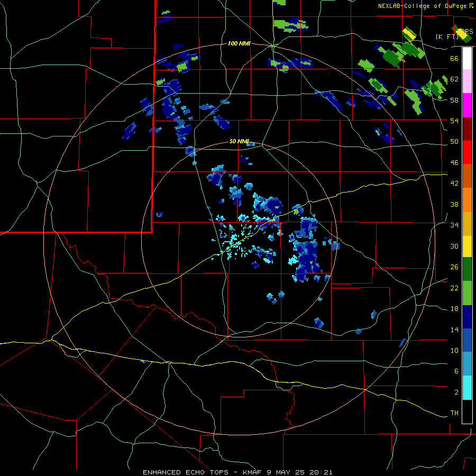Choose the cyan legend swatch
This screenshot has height=476, width=476.
pos(467,388)
